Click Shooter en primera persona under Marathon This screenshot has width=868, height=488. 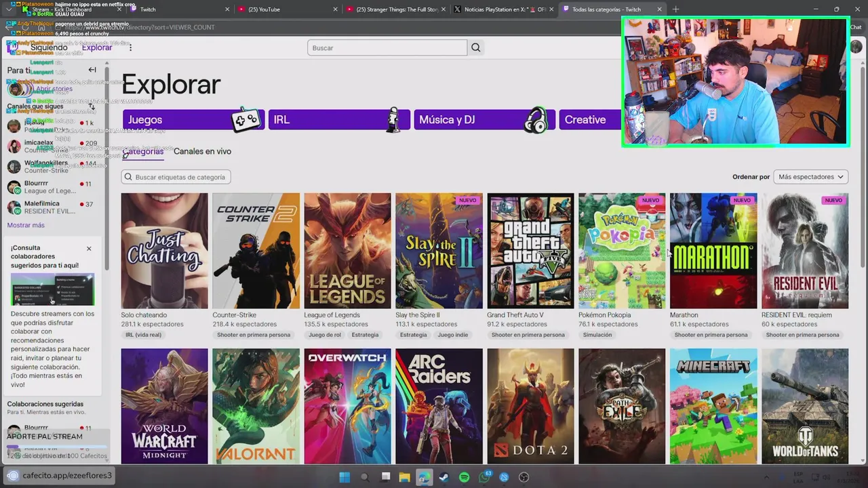click(x=711, y=335)
